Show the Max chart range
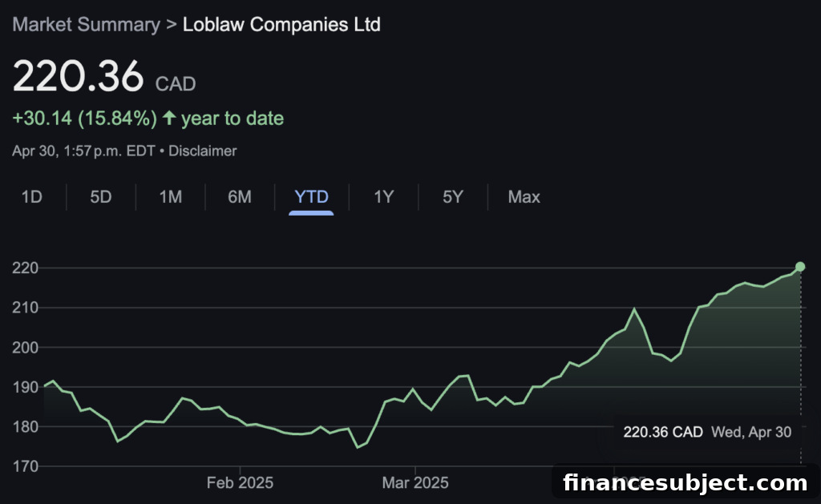 pyautogui.click(x=524, y=197)
